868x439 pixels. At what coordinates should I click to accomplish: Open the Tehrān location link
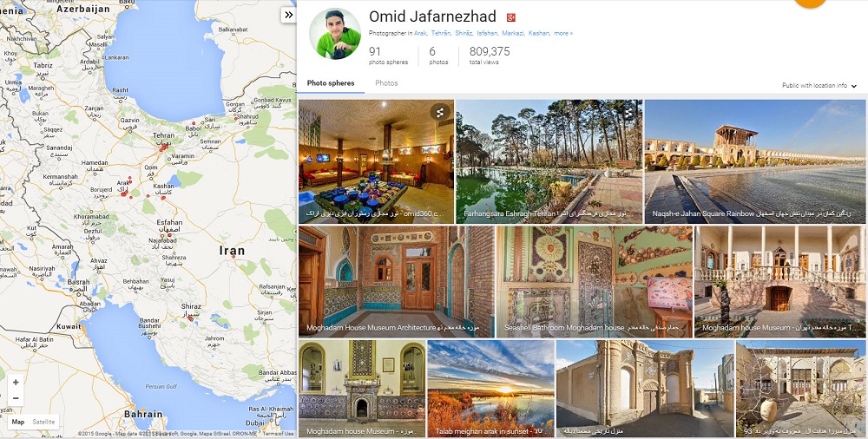click(441, 33)
